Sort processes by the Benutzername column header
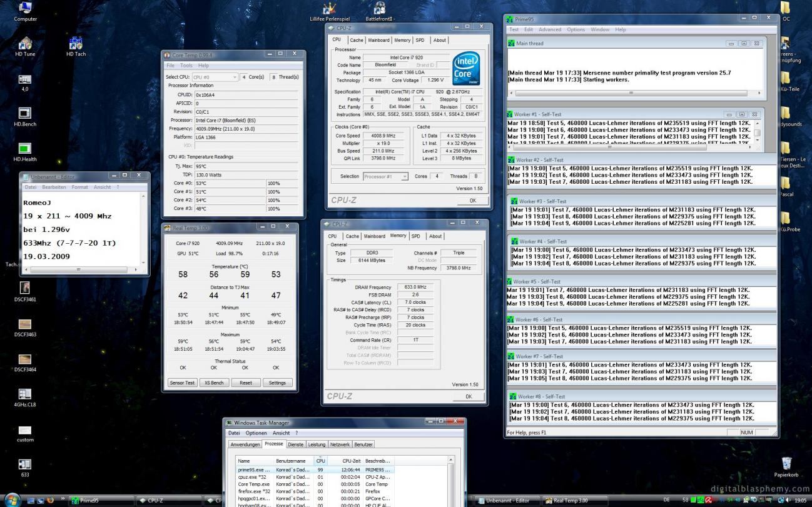812x507 pixels. (x=294, y=461)
